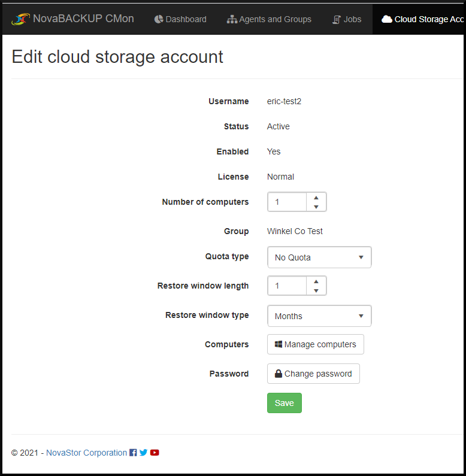The height and width of the screenshot is (476, 466).
Task: Open NovaStor YouTube icon in footer
Action: click(x=155, y=453)
